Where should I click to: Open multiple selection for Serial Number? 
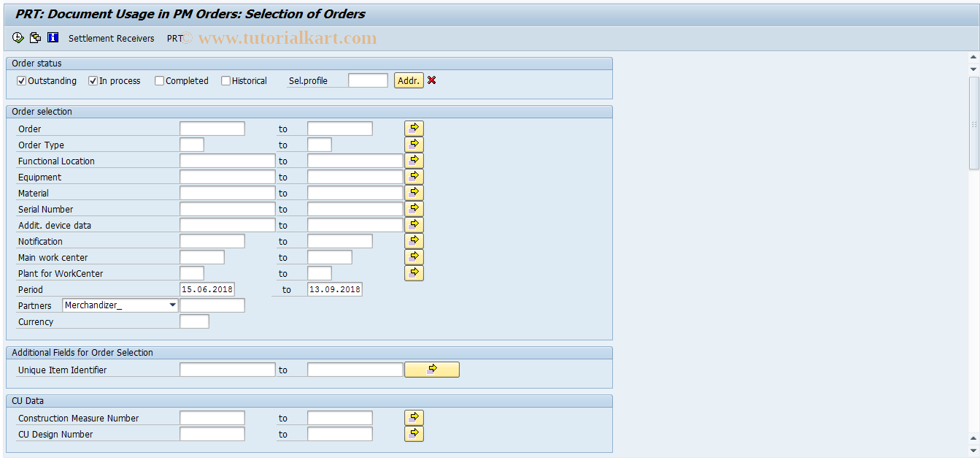[414, 209]
